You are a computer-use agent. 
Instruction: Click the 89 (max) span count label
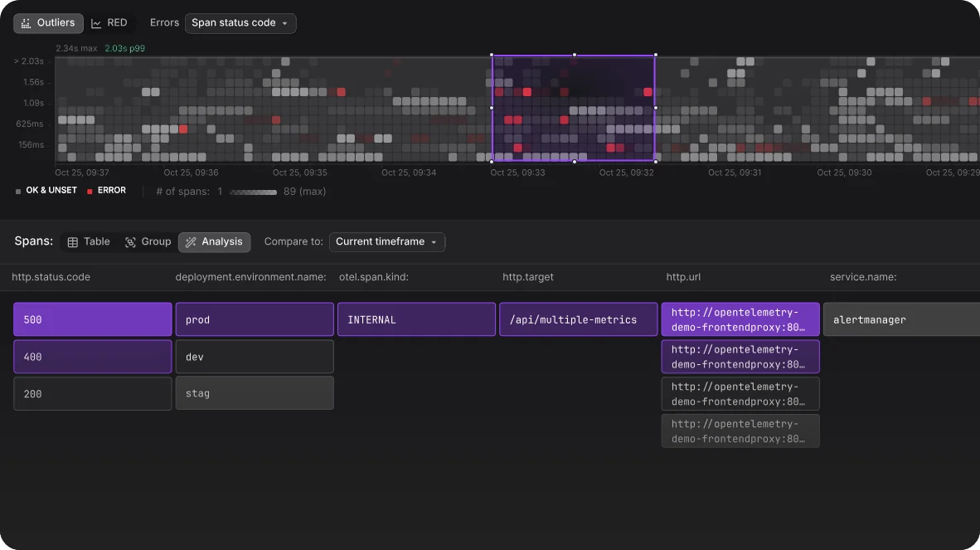click(304, 192)
